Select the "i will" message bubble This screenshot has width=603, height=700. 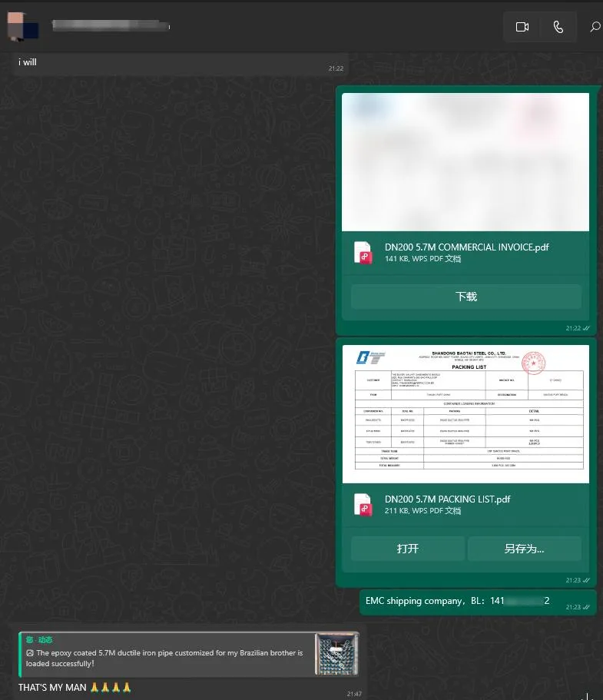28,62
